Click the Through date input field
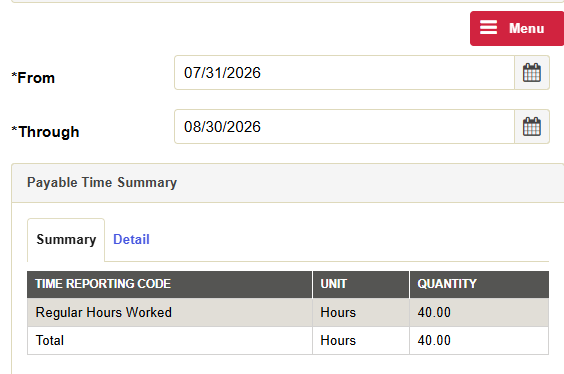The width and height of the screenshot is (564, 374). point(345,127)
